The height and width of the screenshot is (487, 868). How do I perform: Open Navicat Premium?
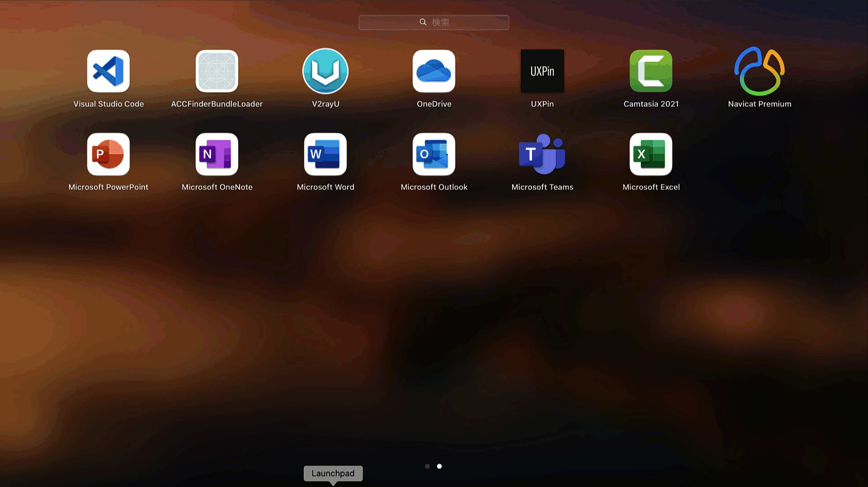(x=759, y=71)
